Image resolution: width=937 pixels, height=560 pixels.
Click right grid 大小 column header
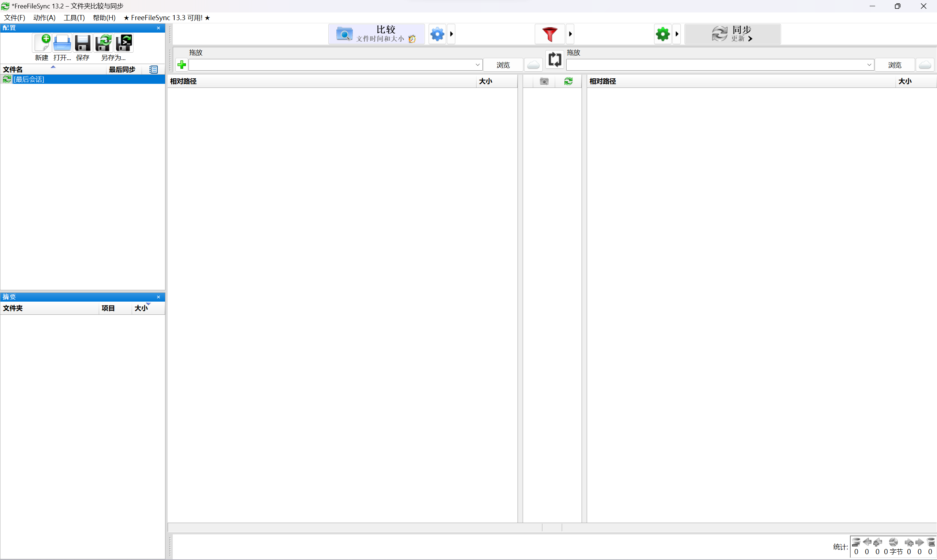pyautogui.click(x=916, y=82)
